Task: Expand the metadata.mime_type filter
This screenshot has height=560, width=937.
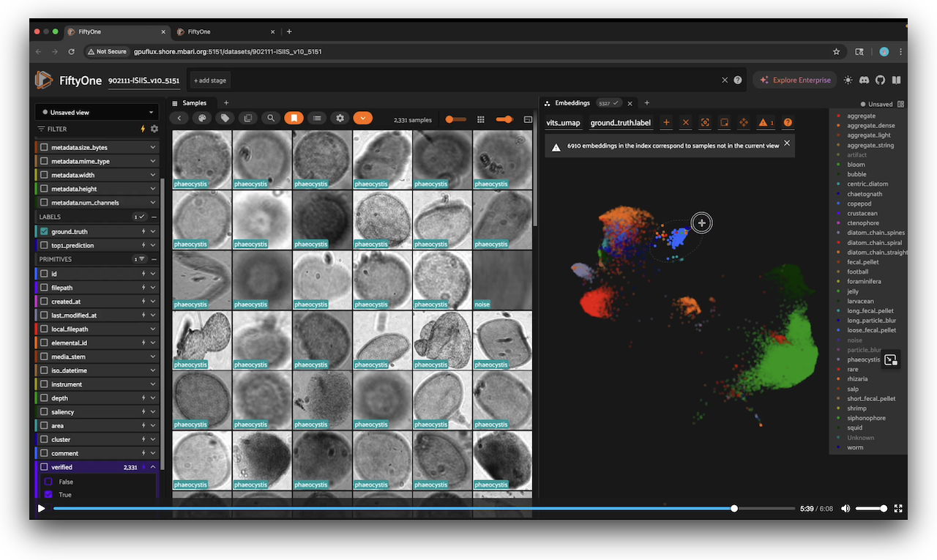Action: 153,161
